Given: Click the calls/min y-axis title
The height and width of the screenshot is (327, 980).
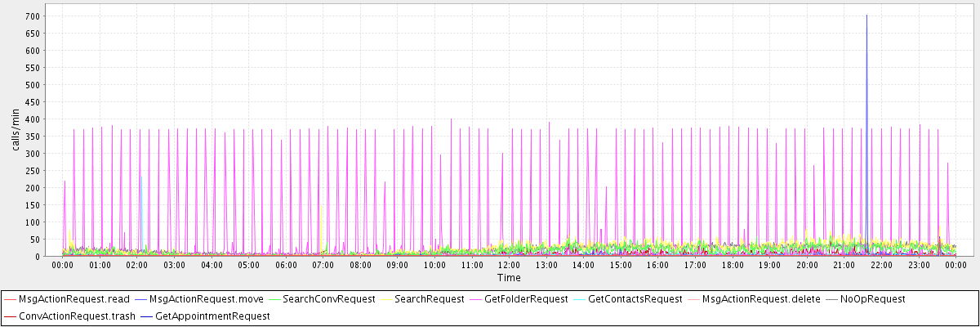Looking at the screenshot, I should (x=16, y=132).
